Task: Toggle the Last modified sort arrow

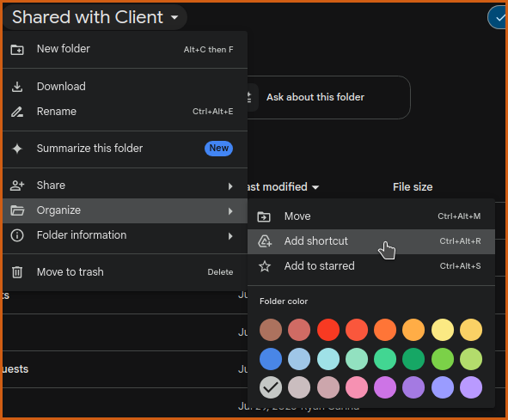Action: 315,187
